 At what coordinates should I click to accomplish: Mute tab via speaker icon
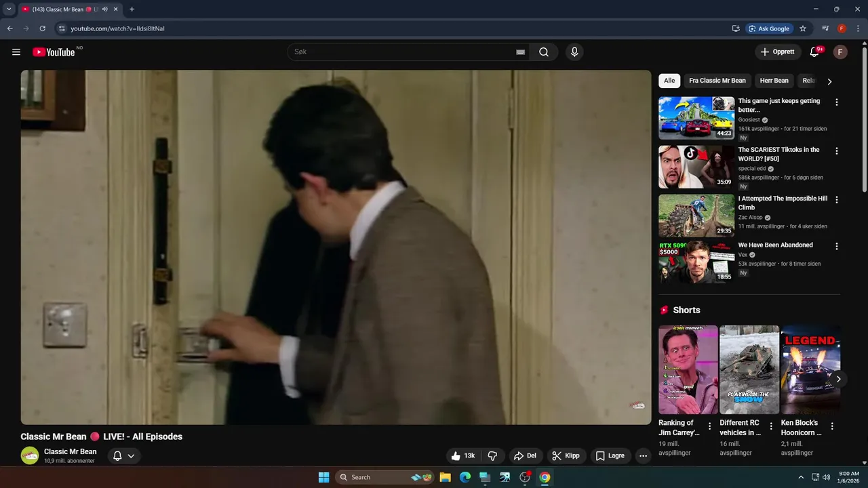point(104,9)
